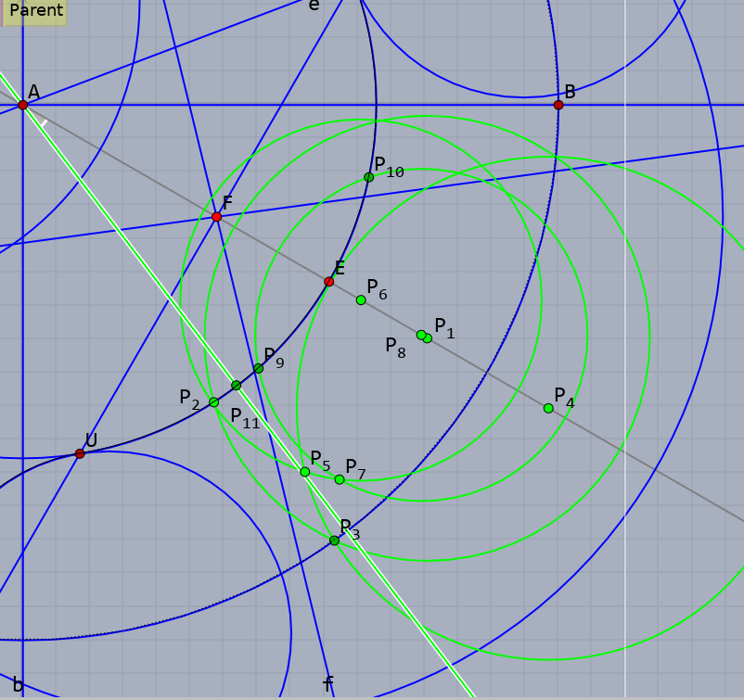
Task: Click red point F
Action: click(x=216, y=217)
